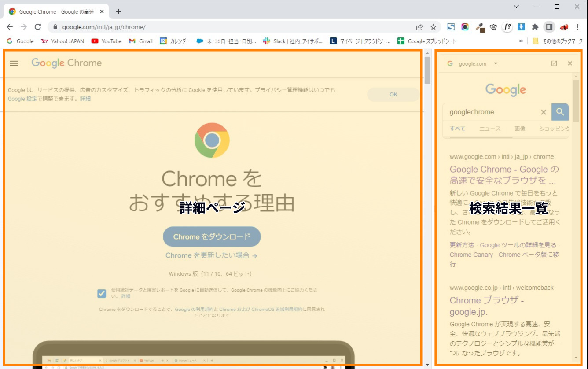Open the マイページ クラウドソー bookmark
The width and height of the screenshot is (588, 369).
click(360, 41)
